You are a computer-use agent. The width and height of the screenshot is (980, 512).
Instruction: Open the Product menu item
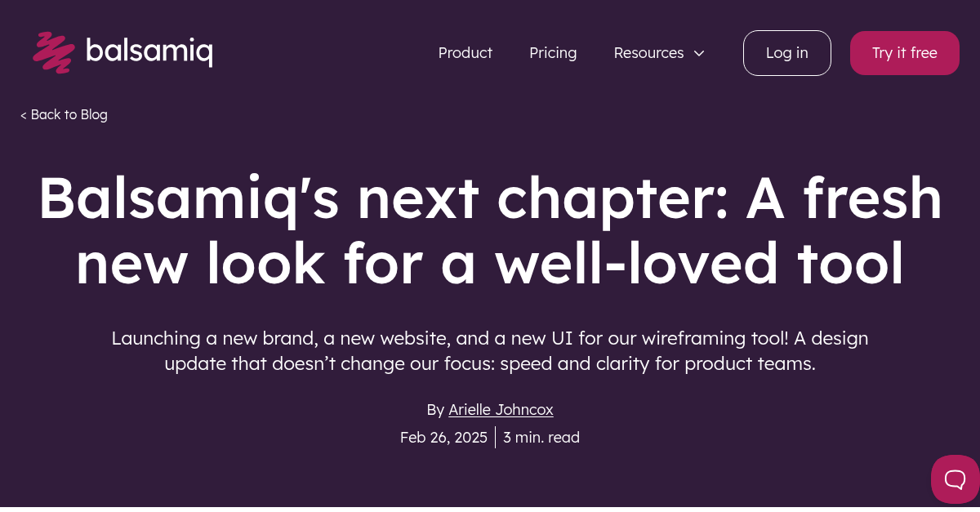[x=465, y=52]
